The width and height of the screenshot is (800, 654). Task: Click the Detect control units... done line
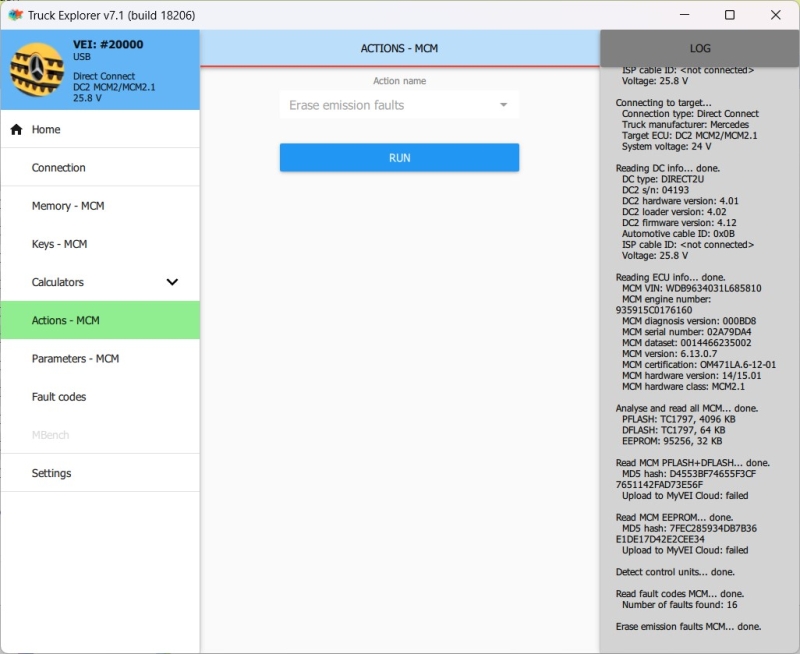tap(675, 572)
